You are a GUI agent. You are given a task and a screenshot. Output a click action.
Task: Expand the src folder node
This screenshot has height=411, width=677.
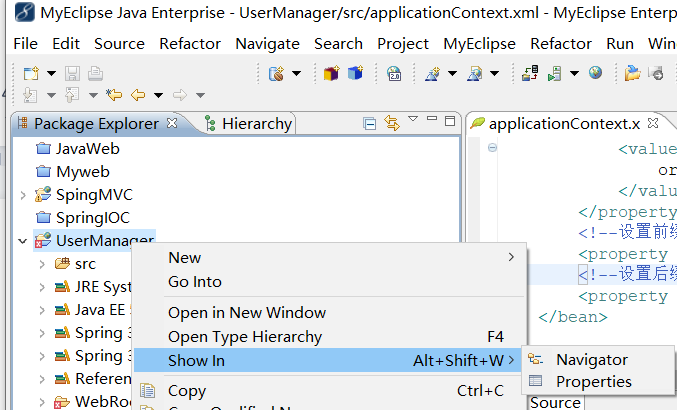point(42,264)
